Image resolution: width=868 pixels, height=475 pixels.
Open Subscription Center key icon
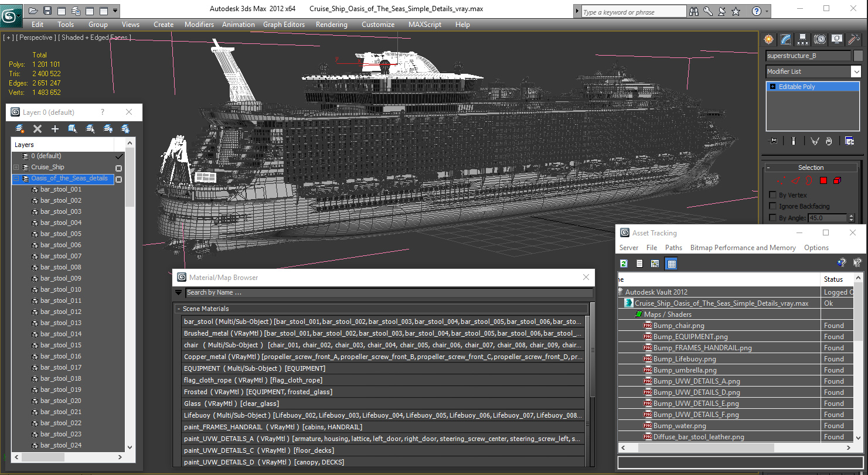[x=708, y=11]
